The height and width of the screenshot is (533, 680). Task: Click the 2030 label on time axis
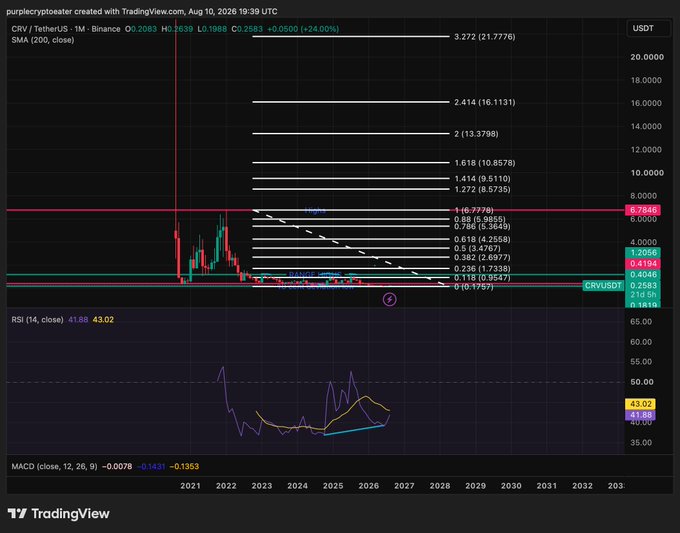(511, 486)
